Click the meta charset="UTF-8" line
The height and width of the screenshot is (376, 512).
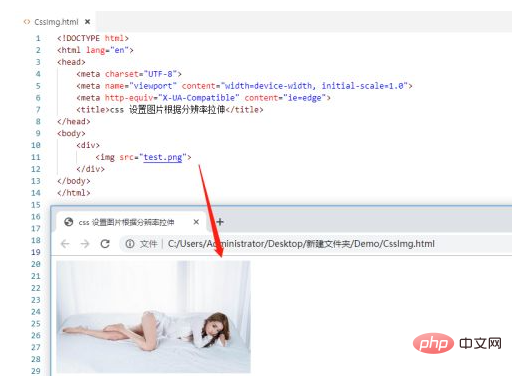click(x=129, y=74)
